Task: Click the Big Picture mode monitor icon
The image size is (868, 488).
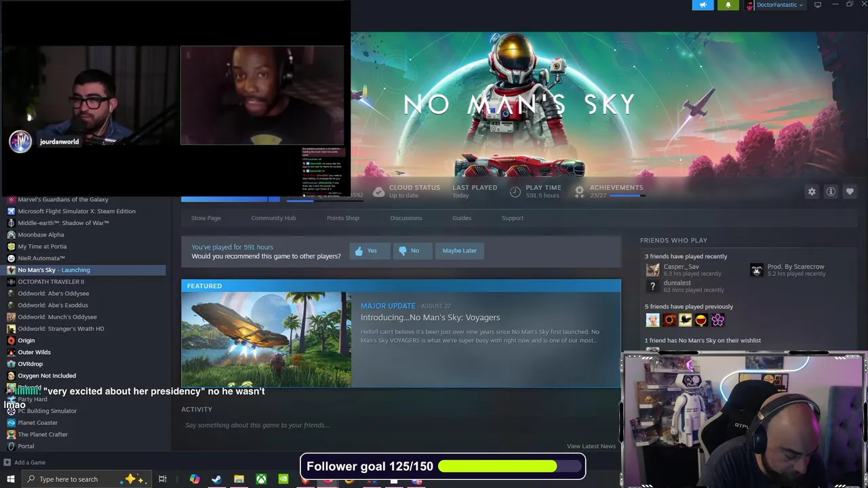Action: (818, 5)
